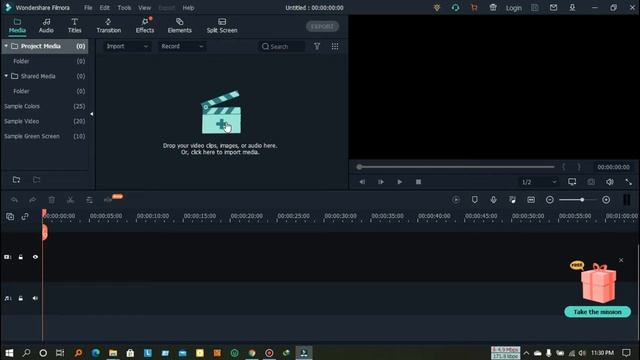Viewport: 640px width, 360px height.
Task: Click the Take the mission button
Action: point(598,312)
